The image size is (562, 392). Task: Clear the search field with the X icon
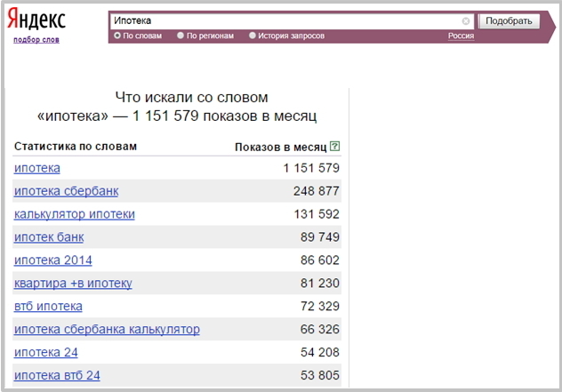pyautogui.click(x=466, y=21)
